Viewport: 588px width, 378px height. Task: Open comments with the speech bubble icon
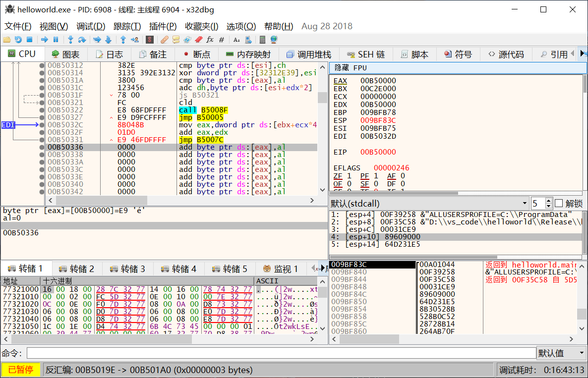176,39
